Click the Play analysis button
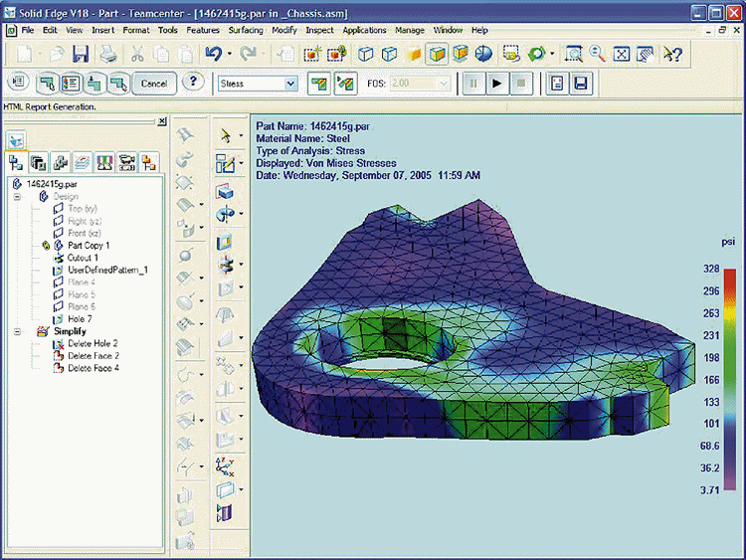746x560 pixels. tap(497, 84)
